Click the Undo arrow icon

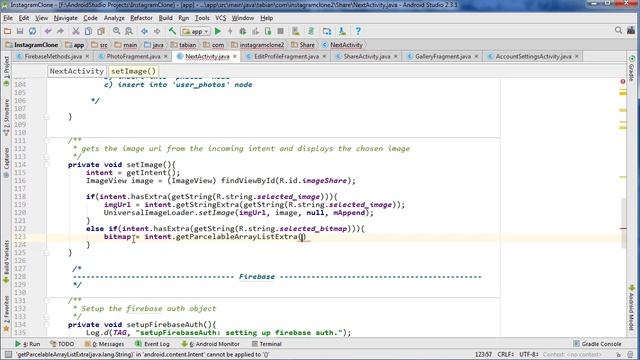pyautogui.click(x=48, y=31)
